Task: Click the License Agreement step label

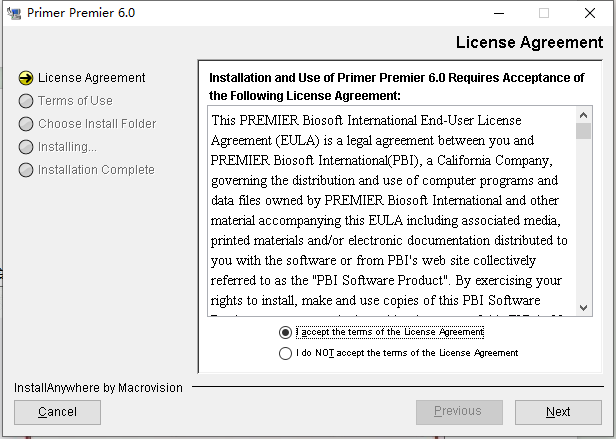Action: pyautogui.click(x=92, y=78)
